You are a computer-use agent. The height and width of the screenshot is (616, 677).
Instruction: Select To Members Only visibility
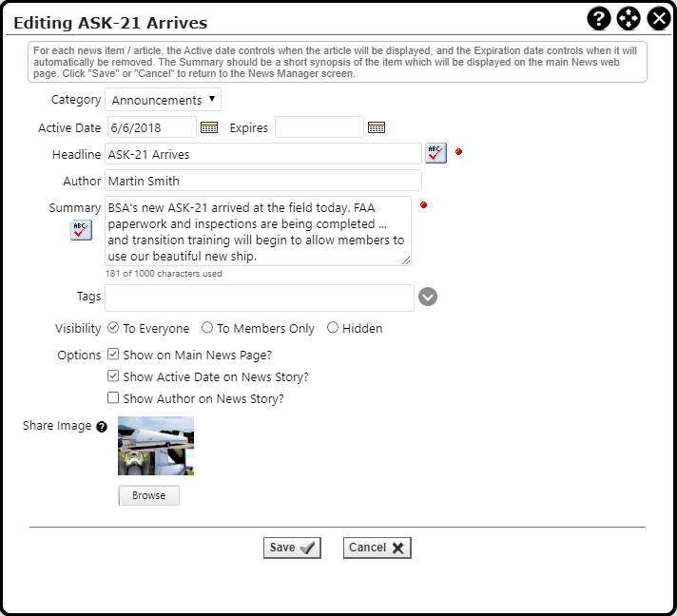tap(207, 328)
